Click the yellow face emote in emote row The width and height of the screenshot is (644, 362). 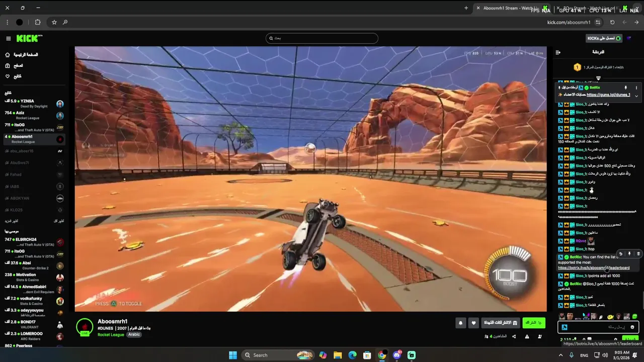pos(610,317)
